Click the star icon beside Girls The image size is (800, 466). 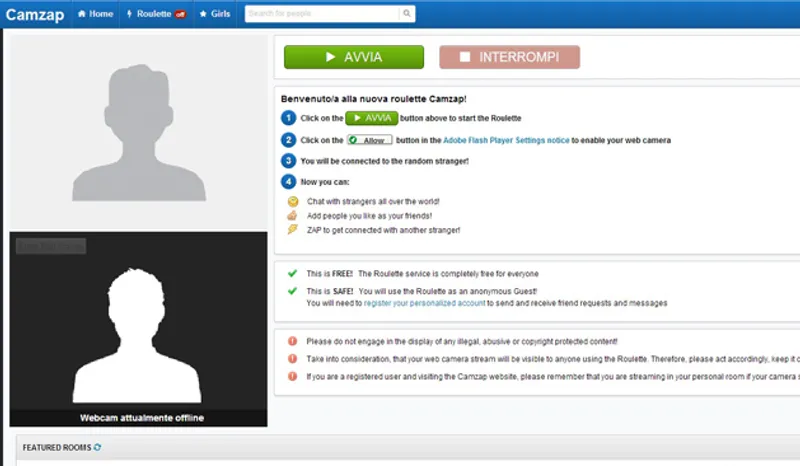[x=203, y=14]
